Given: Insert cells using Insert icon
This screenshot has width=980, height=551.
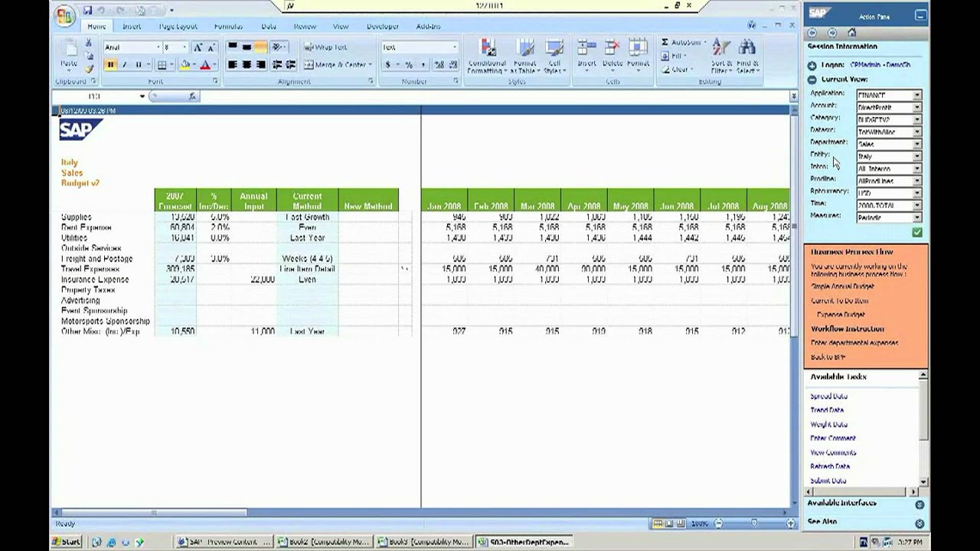Looking at the screenshot, I should point(586,55).
